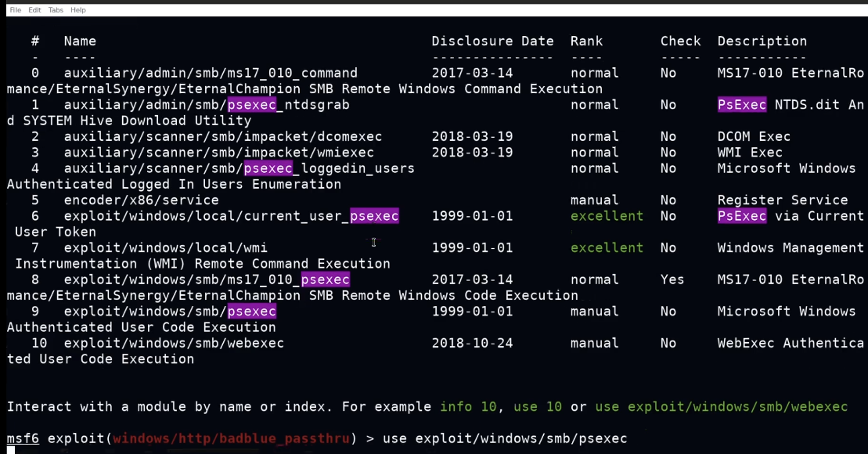Open the Edit menu

(x=35, y=10)
